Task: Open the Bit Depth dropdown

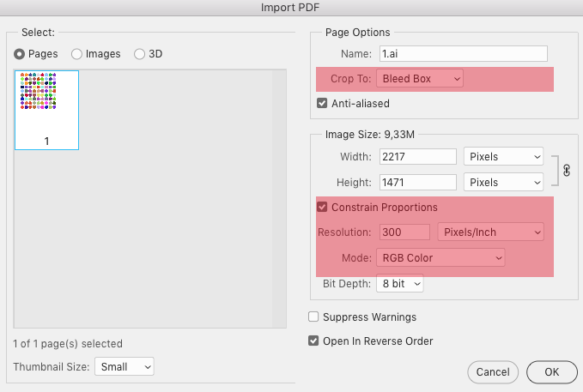Action: [400, 283]
